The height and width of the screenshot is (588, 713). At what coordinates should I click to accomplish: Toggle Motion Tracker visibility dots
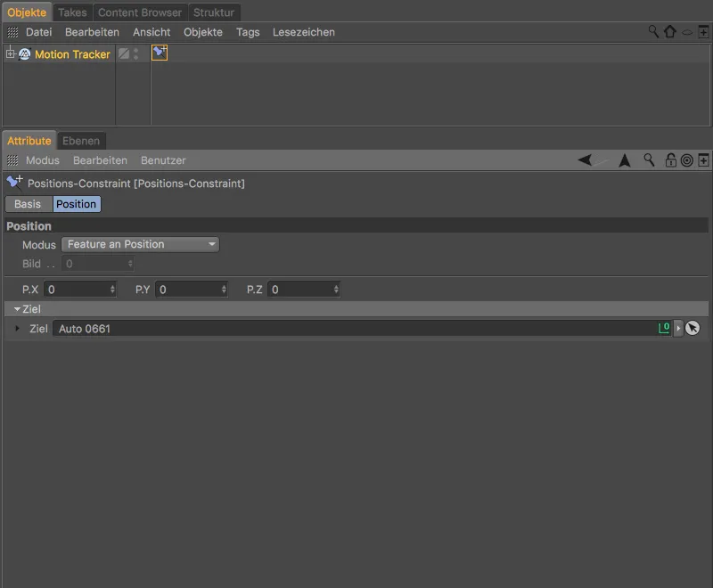136,54
